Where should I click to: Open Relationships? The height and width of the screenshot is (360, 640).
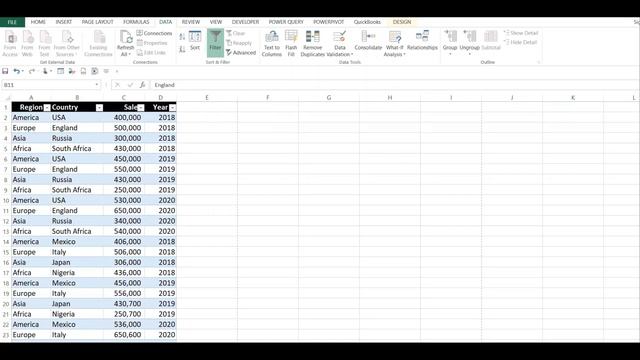click(x=422, y=41)
